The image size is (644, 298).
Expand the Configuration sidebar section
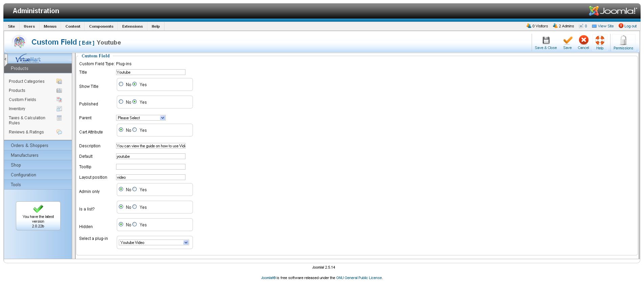click(x=38, y=175)
